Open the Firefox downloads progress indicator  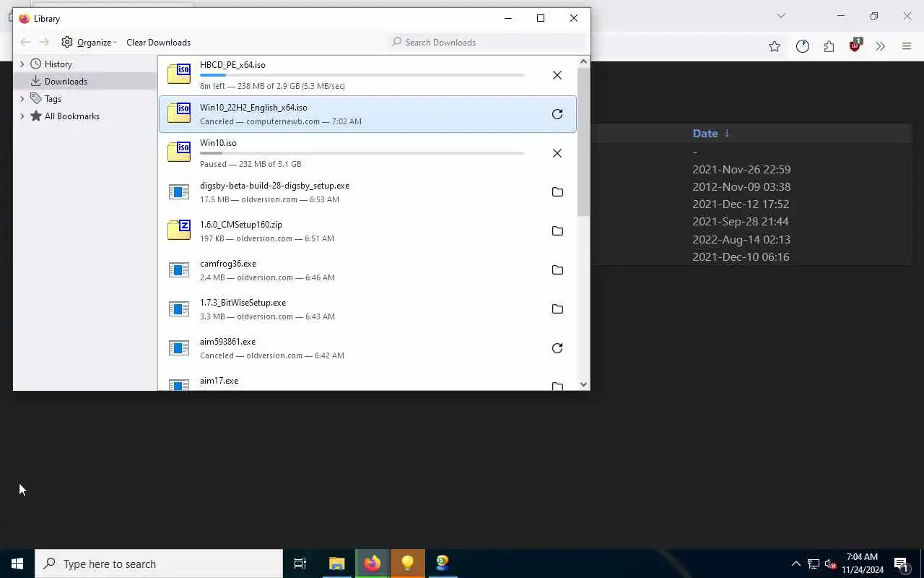pos(803,46)
